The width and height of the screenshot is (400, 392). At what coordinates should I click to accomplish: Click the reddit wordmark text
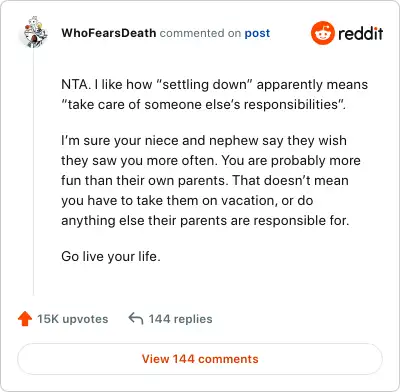(x=361, y=33)
